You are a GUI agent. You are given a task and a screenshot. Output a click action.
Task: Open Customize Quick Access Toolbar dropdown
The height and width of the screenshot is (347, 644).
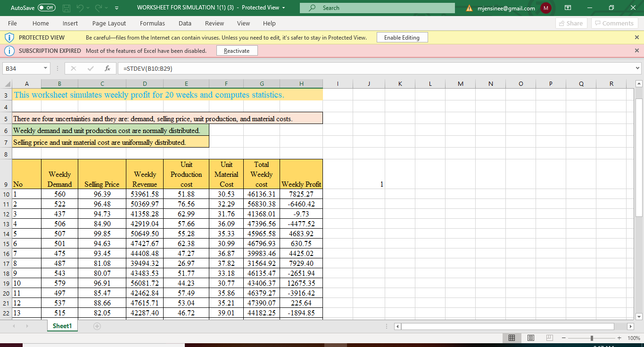[x=116, y=8]
